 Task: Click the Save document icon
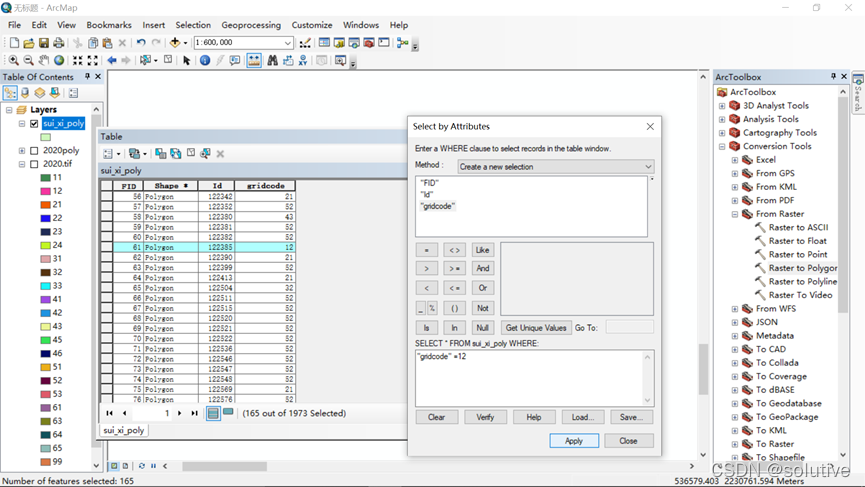pos(43,43)
